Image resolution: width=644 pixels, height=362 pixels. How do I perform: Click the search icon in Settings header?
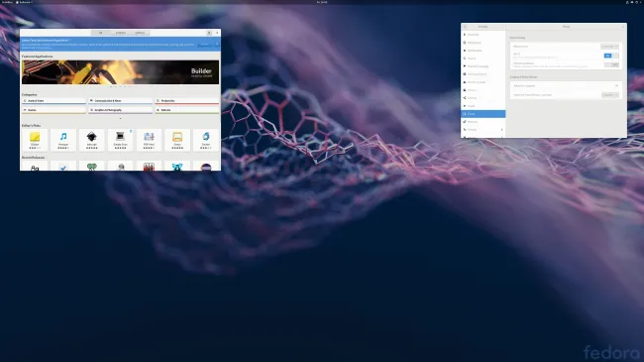point(465,27)
